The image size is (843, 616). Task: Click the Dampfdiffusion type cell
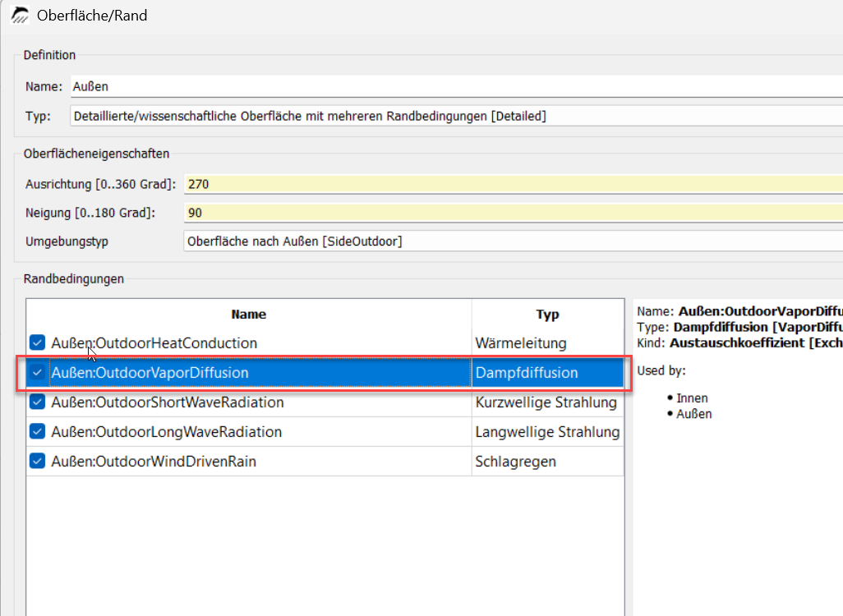pyautogui.click(x=547, y=373)
